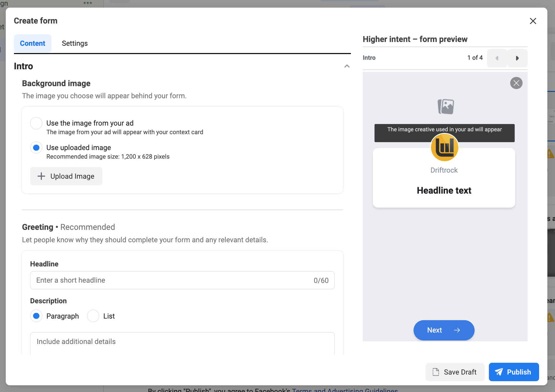This screenshot has width=555, height=392.
Task: Select Paragraph as description style
Action: click(36, 316)
